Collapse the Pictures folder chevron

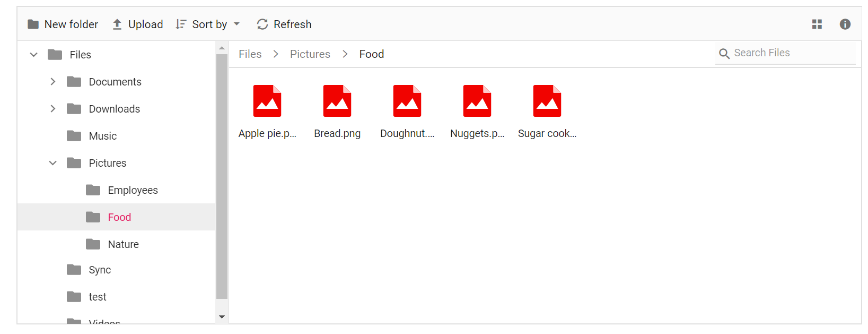coord(52,163)
